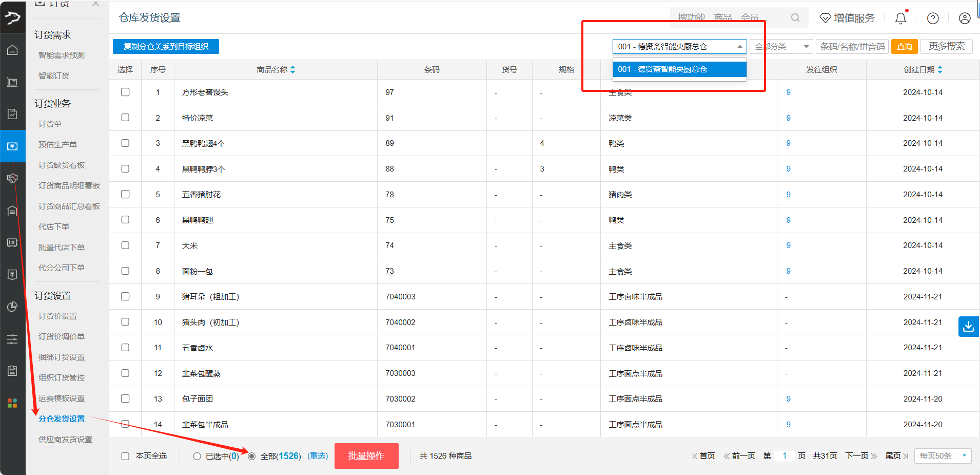
Task: Open the 全部分类 category dropdown
Action: (781, 47)
